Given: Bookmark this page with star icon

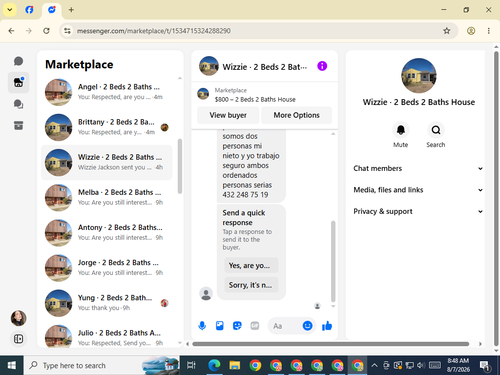Looking at the screenshot, I should pyautogui.click(x=447, y=31).
